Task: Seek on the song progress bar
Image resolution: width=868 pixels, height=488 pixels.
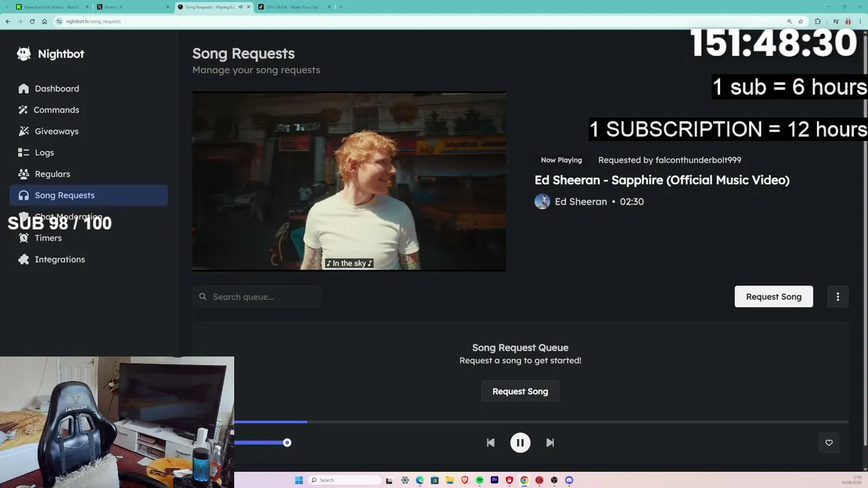Action: (x=541, y=422)
